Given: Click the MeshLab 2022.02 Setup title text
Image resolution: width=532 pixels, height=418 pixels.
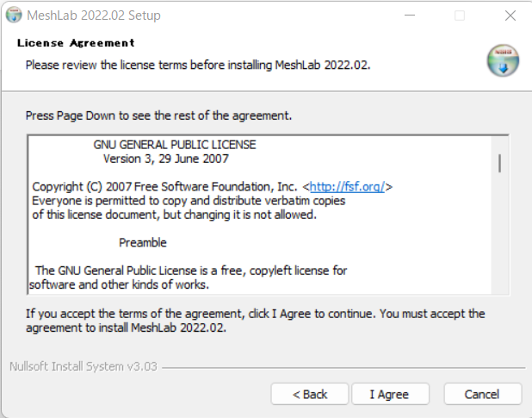Looking at the screenshot, I should point(94,16).
